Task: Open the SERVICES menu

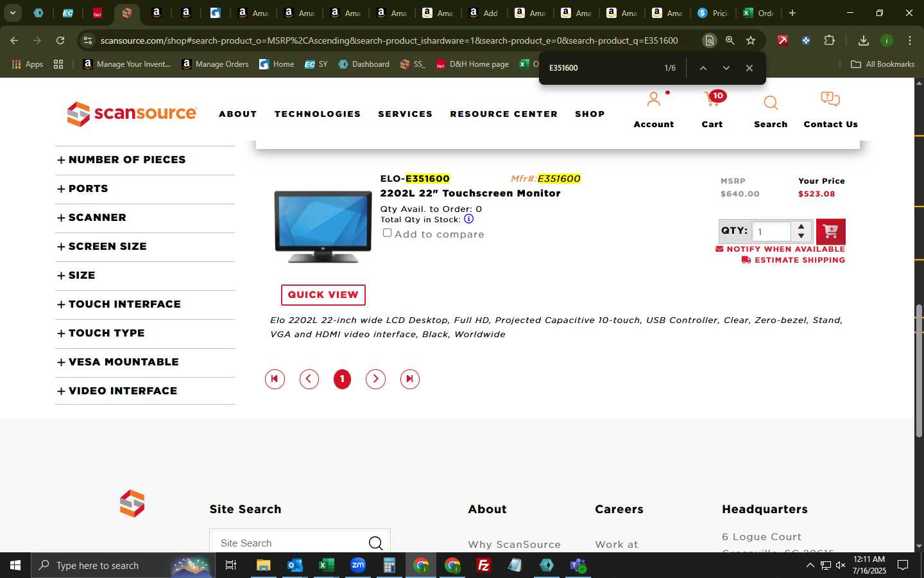Action: click(x=406, y=114)
